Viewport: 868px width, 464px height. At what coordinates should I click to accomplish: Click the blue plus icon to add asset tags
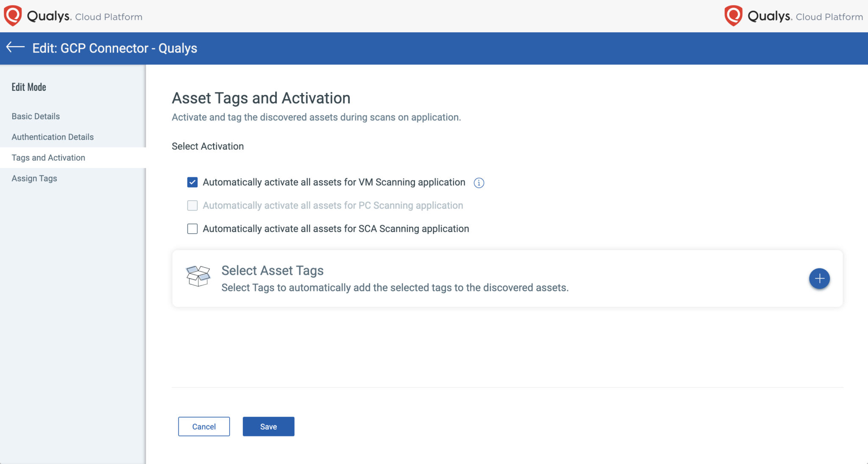tap(819, 279)
